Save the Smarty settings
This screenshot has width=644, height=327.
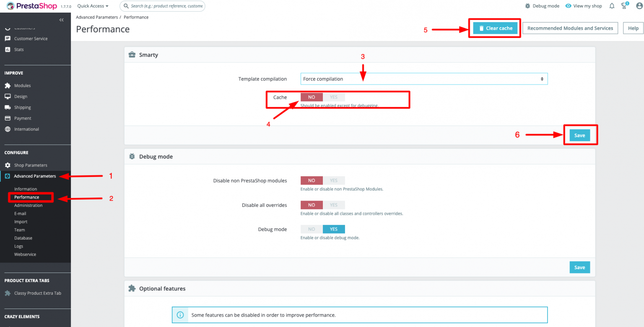click(579, 135)
